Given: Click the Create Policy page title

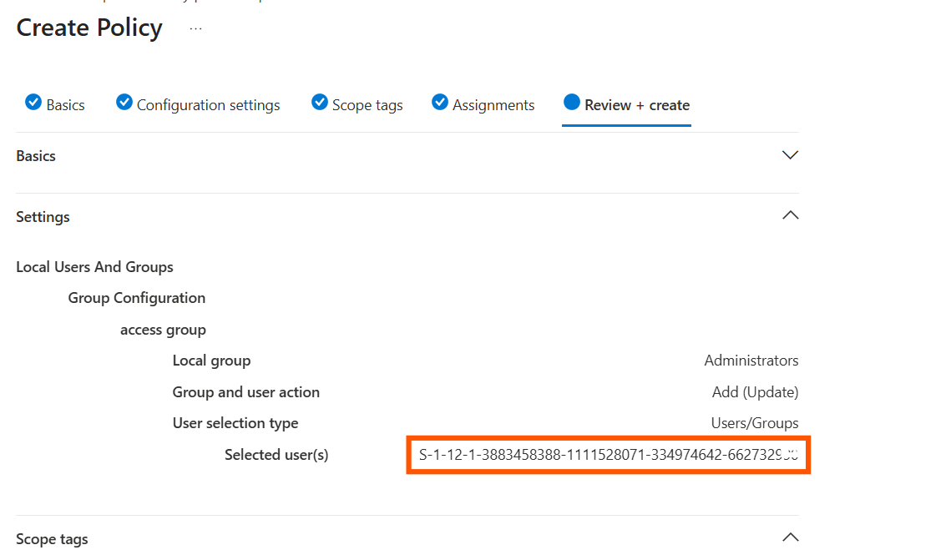Looking at the screenshot, I should click(89, 28).
